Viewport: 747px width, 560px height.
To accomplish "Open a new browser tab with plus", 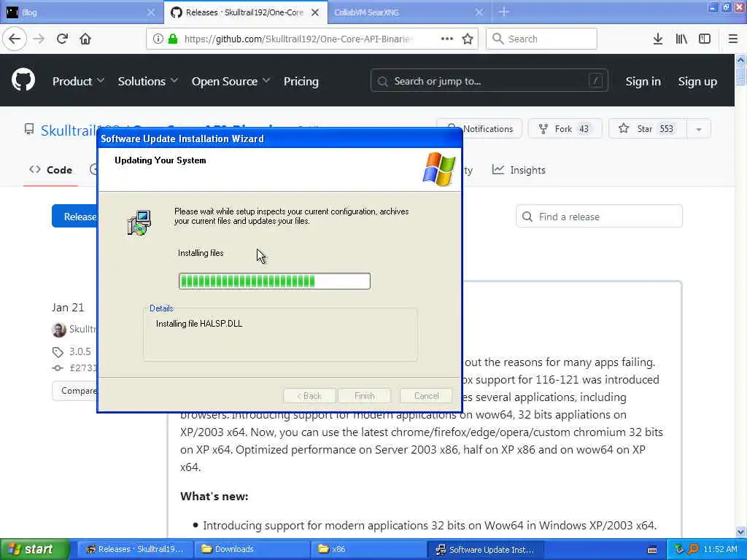I will tap(504, 12).
